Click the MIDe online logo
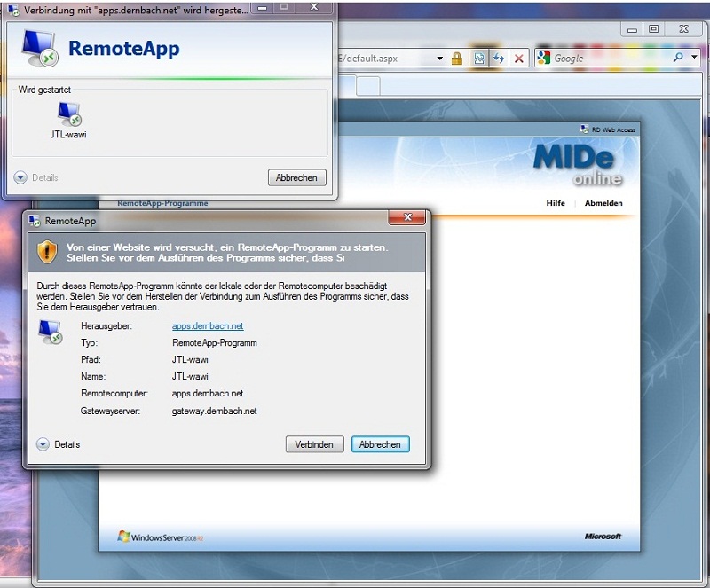This screenshot has height=588, width=710. pos(577,165)
